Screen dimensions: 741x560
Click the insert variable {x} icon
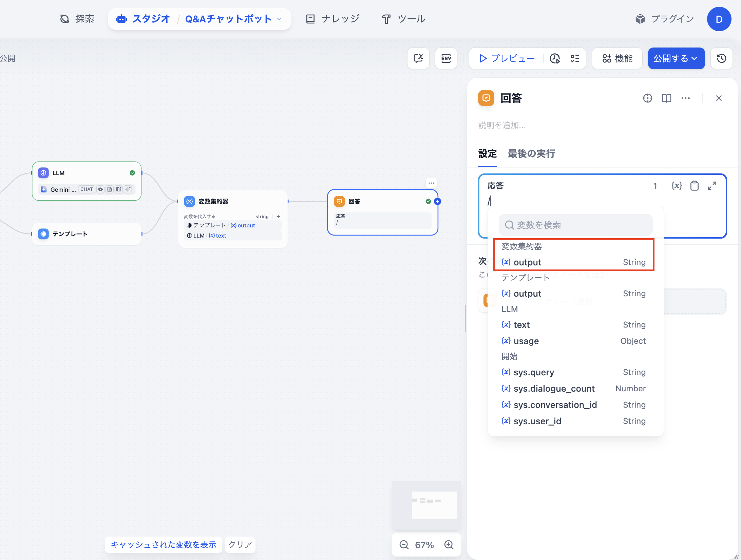(x=677, y=186)
